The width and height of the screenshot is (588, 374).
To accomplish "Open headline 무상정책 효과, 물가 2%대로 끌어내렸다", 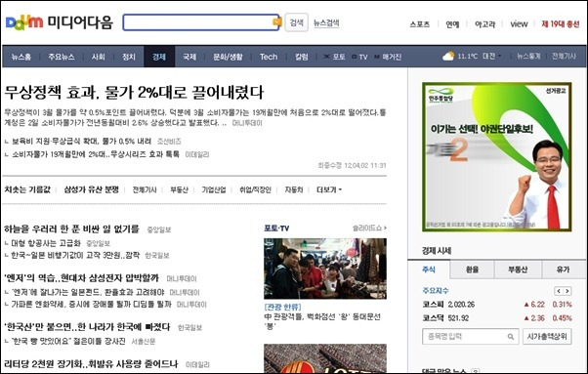I will pyautogui.click(x=134, y=92).
